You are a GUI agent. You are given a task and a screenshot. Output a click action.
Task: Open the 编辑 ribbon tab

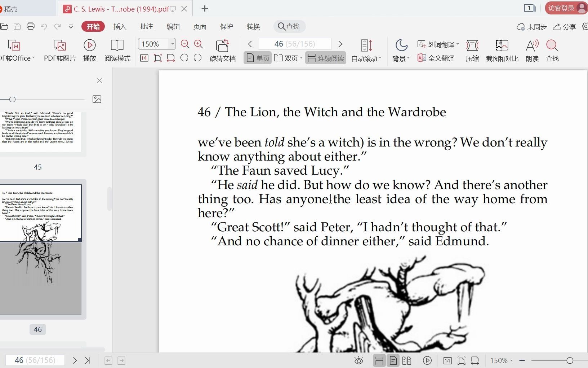tap(173, 26)
